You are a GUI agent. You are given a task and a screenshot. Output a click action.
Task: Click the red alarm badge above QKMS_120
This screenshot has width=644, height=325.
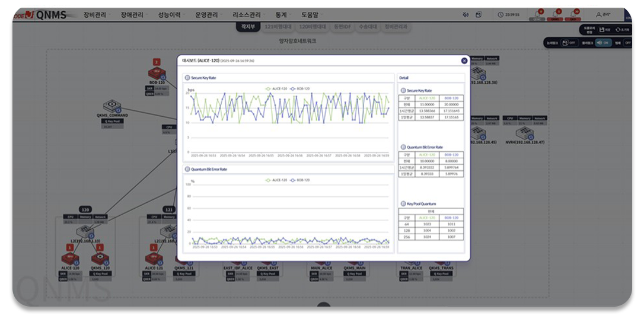coord(100,247)
